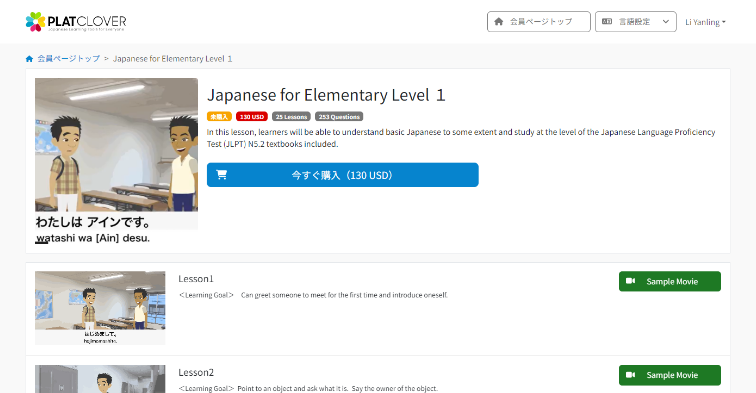Screen dimensions: 756x393
Task: Click Lesson1 learning goal text
Action: coord(313,295)
